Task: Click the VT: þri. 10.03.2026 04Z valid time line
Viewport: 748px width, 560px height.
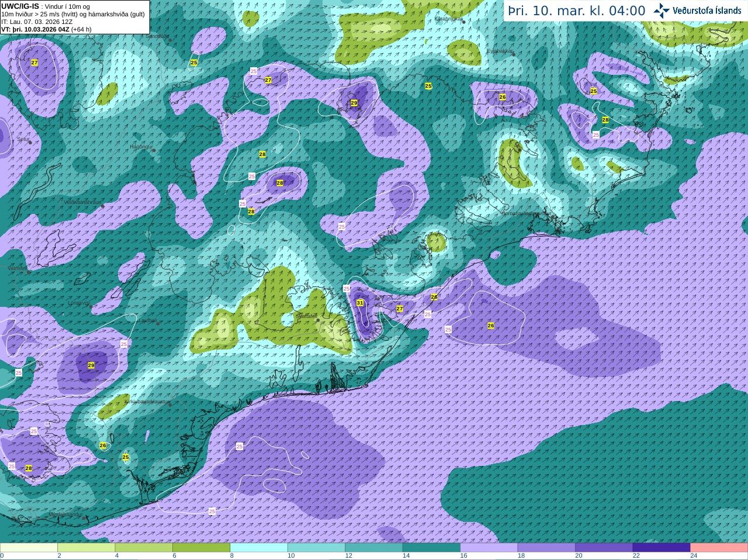Action: tap(46, 29)
